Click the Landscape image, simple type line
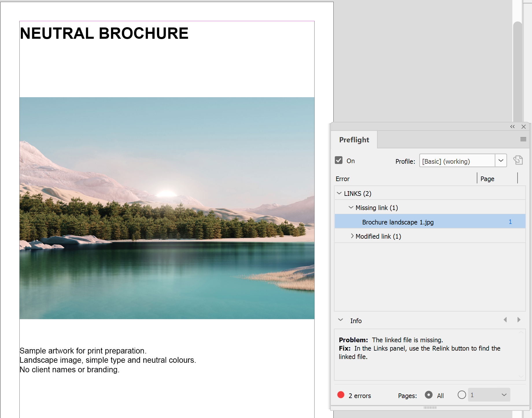This screenshot has height=418, width=532. click(108, 360)
